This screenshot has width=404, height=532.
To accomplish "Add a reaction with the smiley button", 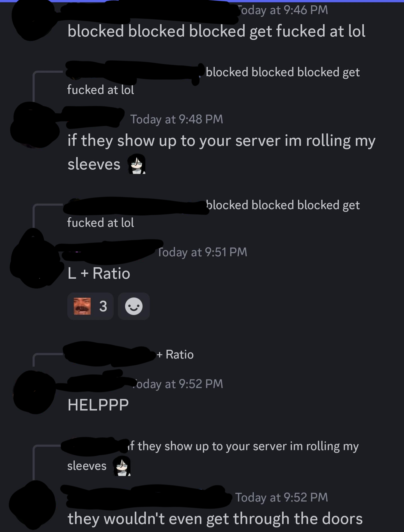I will click(134, 306).
